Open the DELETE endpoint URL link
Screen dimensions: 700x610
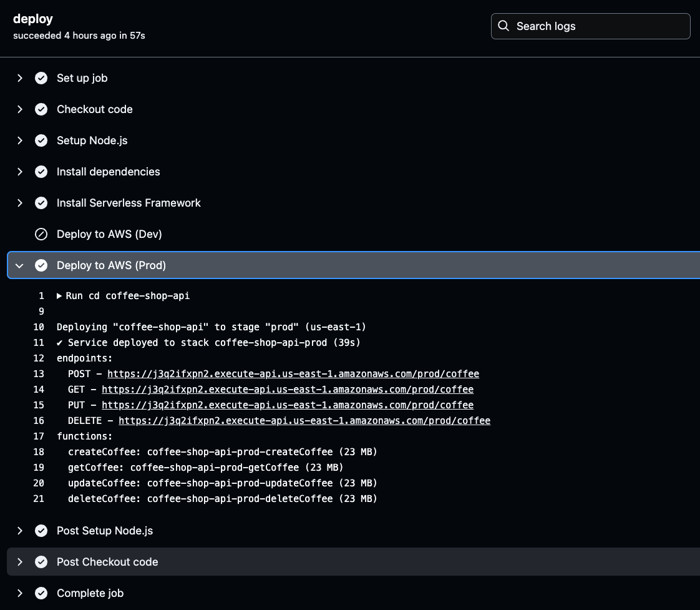(x=304, y=421)
